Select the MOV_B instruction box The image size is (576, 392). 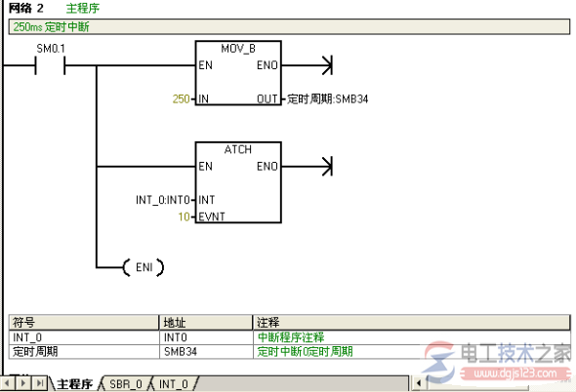pyautogui.click(x=238, y=73)
